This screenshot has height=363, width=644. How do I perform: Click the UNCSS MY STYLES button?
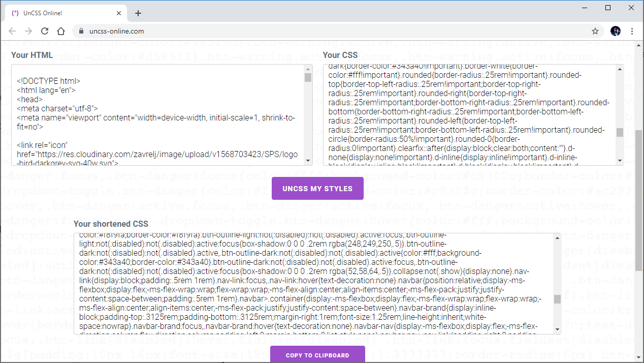coord(317,189)
